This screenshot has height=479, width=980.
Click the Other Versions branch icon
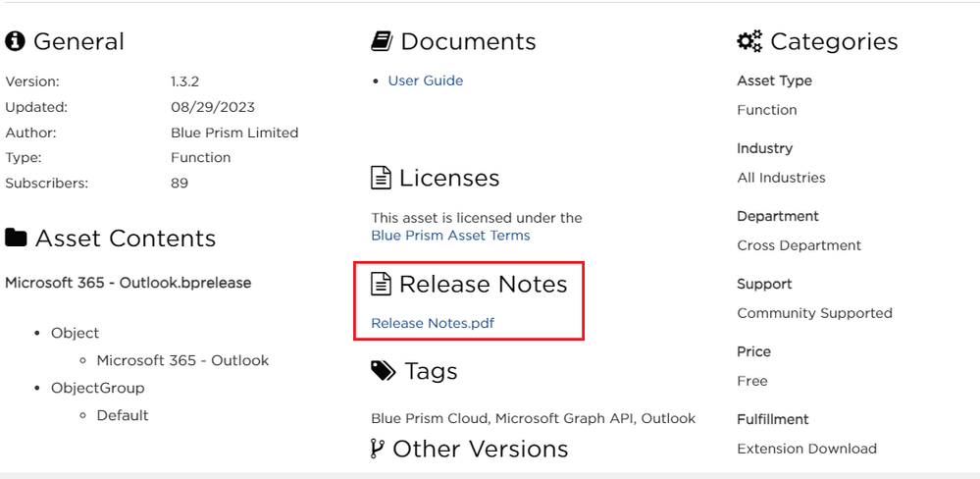pyautogui.click(x=378, y=449)
